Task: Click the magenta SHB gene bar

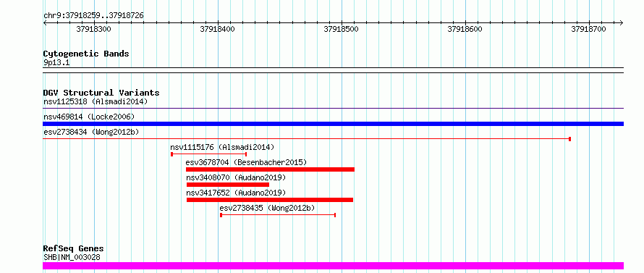Action: click(333, 266)
